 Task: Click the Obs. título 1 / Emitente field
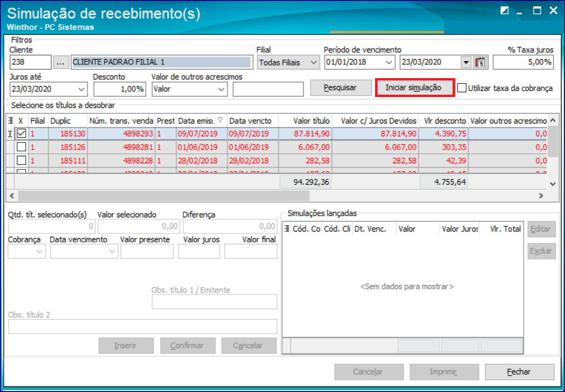pos(215,302)
